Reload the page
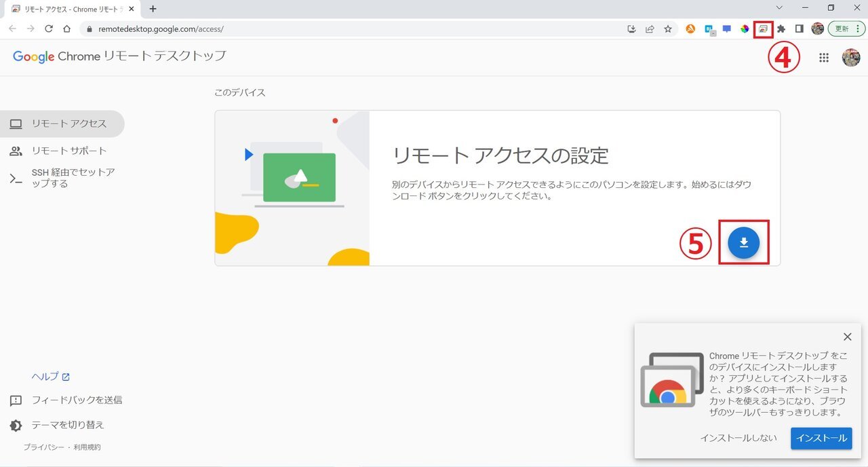 49,29
